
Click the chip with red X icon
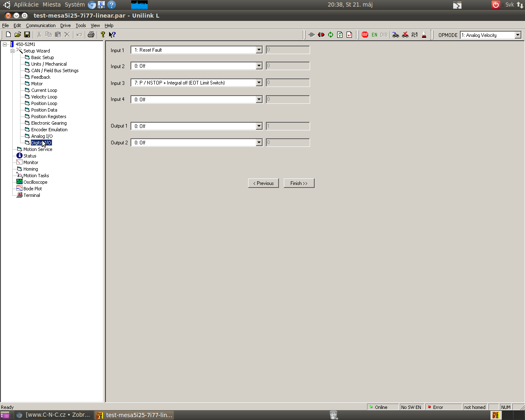click(405, 35)
